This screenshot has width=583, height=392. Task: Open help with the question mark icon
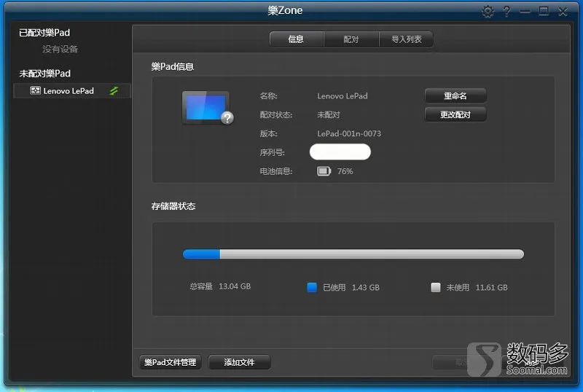pyautogui.click(x=506, y=11)
